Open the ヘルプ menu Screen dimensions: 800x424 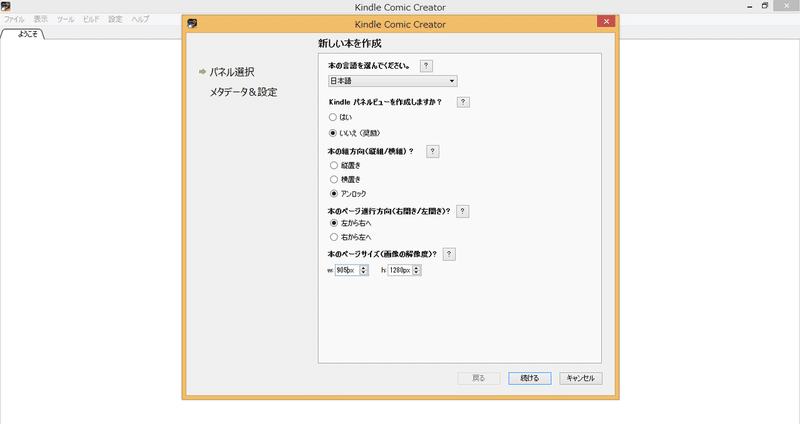pyautogui.click(x=140, y=19)
